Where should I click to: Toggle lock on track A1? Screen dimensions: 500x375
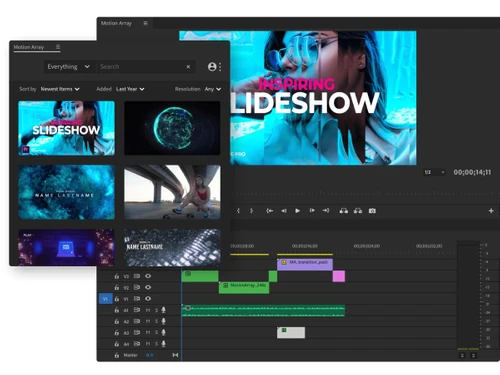coord(117,310)
